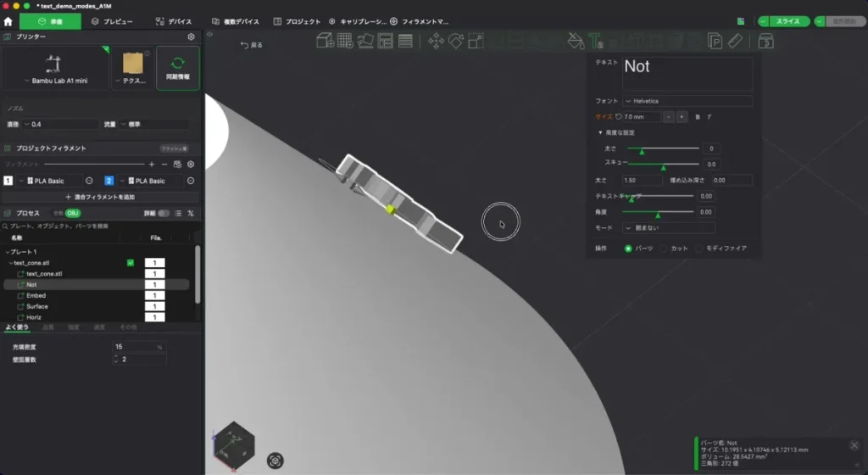Select the Measure ruler tool
The width and height of the screenshot is (868, 475).
point(735,41)
